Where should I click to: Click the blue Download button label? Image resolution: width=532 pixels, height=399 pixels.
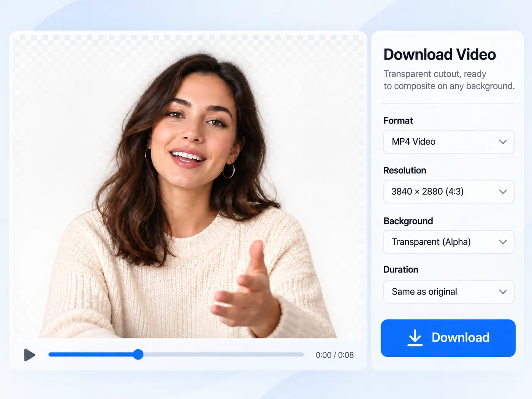pos(461,337)
